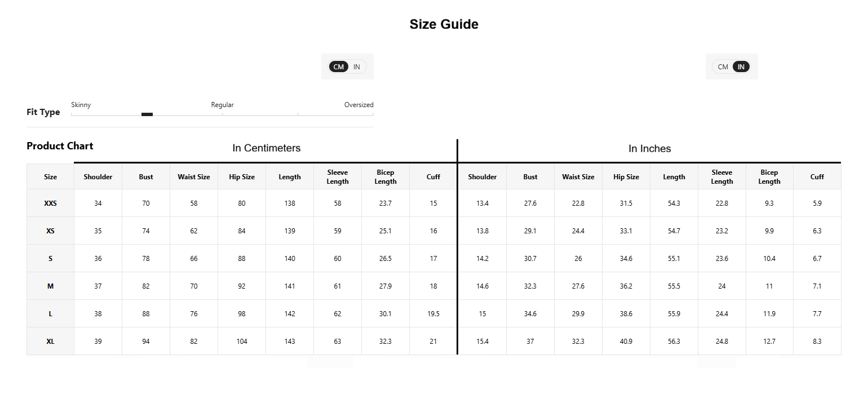The image size is (868, 394).
Task: Select the XXS size row label
Action: [x=50, y=203]
